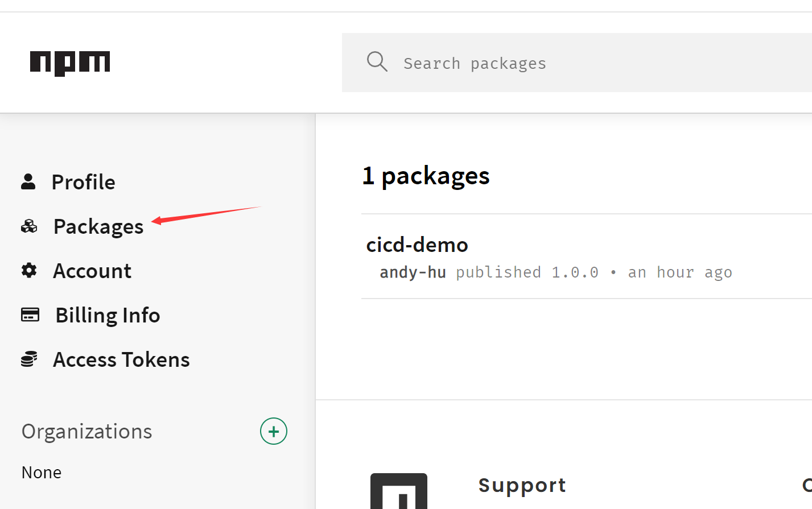Viewport: 812px width, 509px height.
Task: Click the an hour ago timestamp
Action: [x=680, y=272]
